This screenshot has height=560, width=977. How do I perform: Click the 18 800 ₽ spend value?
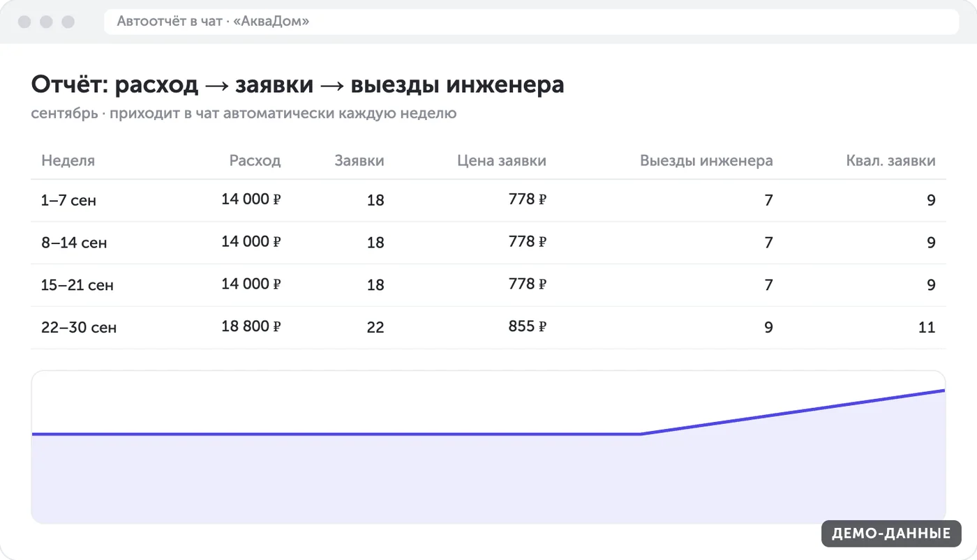point(251,327)
